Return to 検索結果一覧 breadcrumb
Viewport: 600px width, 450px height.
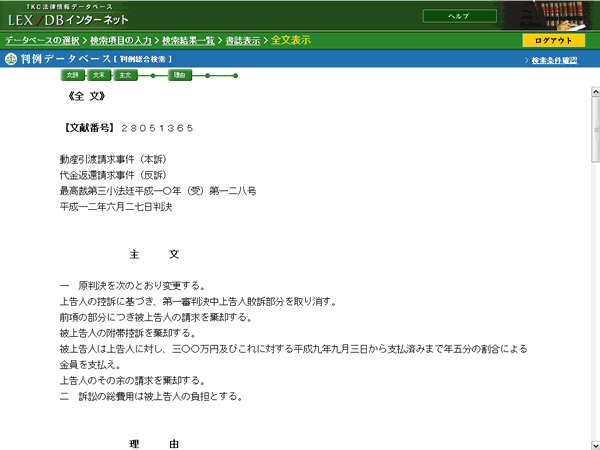(x=188, y=40)
